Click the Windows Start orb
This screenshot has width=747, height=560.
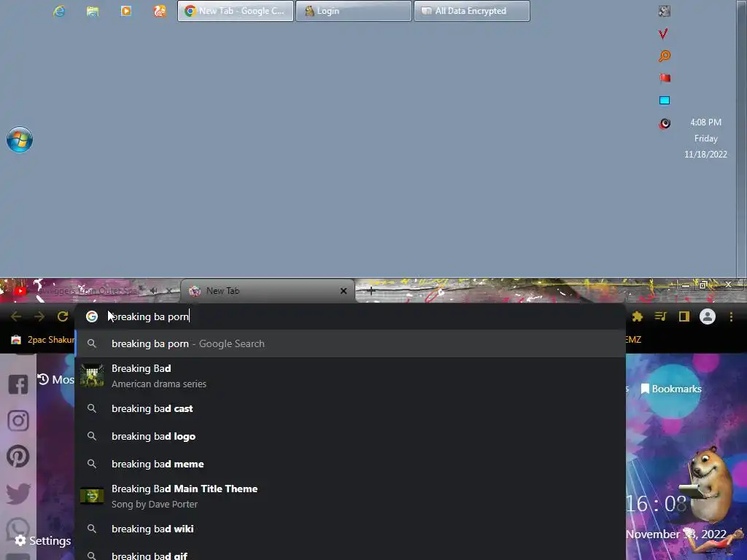[20, 139]
